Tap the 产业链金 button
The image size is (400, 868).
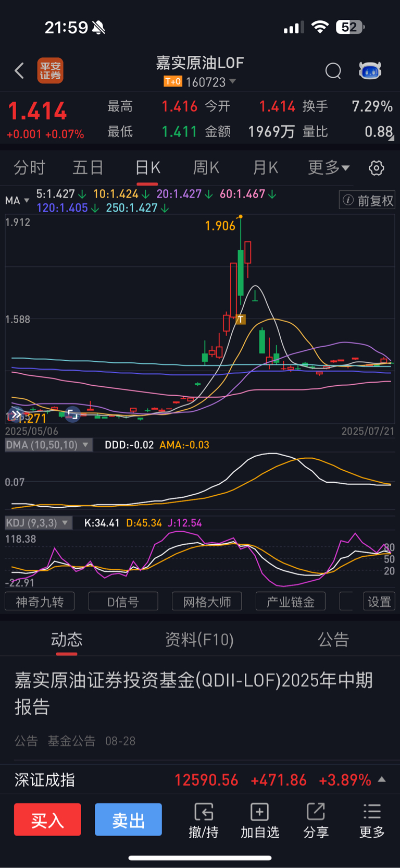pyautogui.click(x=291, y=602)
